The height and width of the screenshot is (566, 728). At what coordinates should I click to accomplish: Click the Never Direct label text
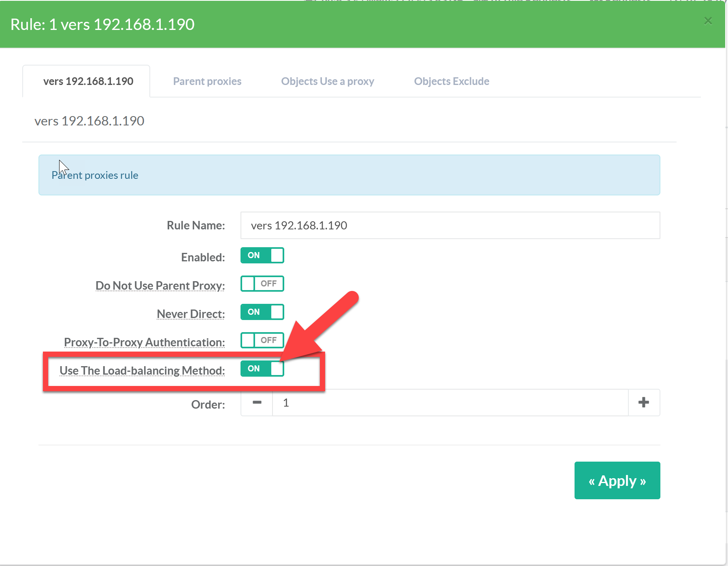click(x=190, y=314)
